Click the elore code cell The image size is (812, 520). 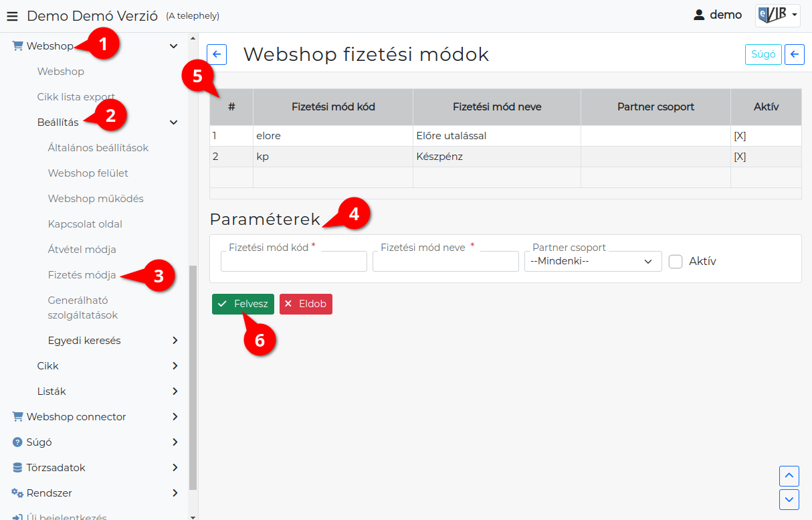333,136
